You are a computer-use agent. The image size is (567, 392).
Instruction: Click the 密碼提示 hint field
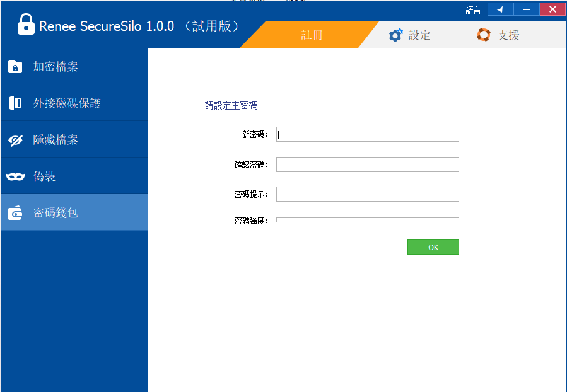coord(368,194)
